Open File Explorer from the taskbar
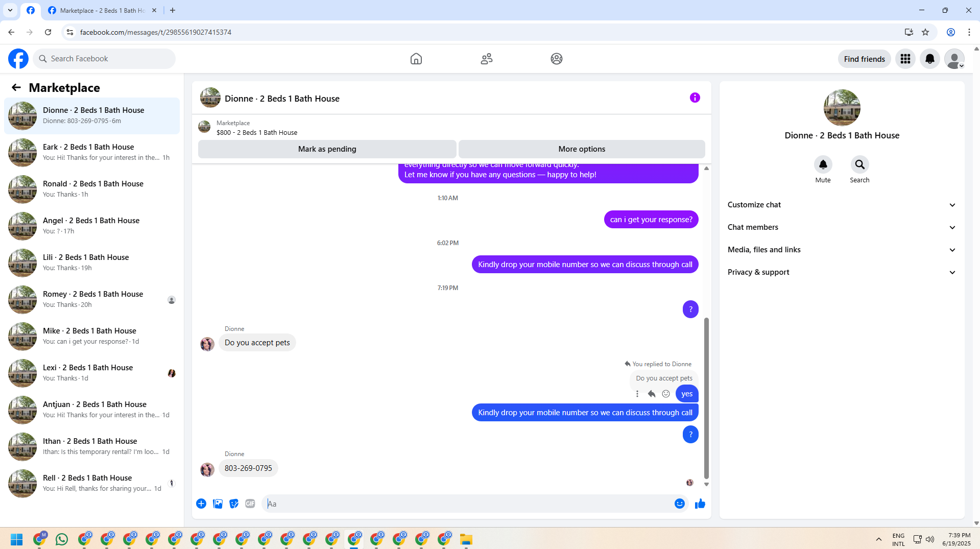 (466, 539)
